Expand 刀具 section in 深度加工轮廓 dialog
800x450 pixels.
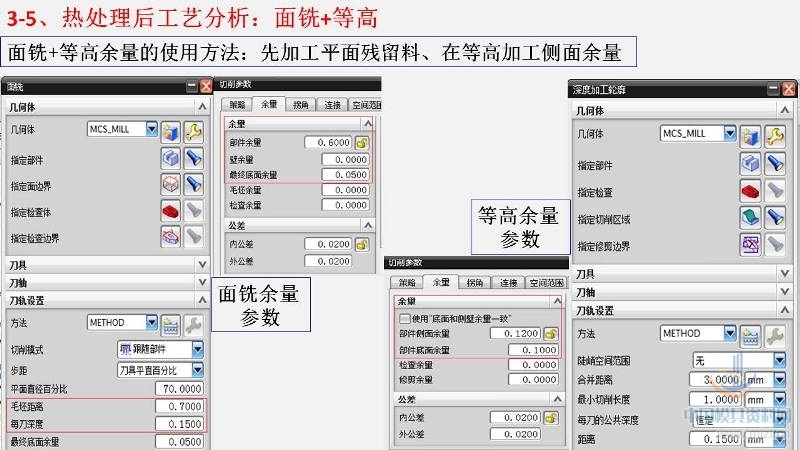pos(785,274)
